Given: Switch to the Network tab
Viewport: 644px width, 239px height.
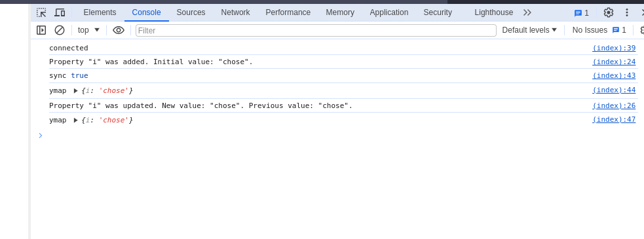Looking at the screenshot, I should point(235,12).
